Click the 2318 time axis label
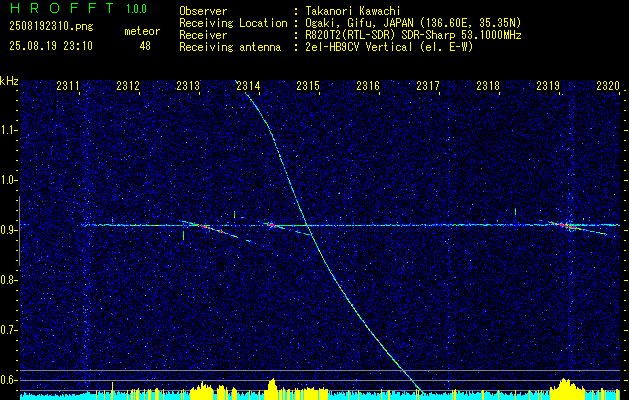Screen dimensions: 629x400 pyautogui.click(x=488, y=85)
